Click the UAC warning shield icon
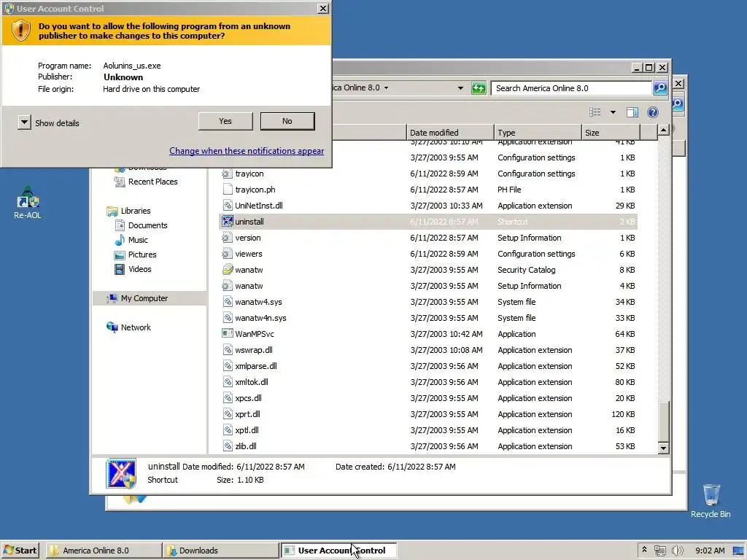This screenshot has height=560, width=747. [x=20, y=30]
